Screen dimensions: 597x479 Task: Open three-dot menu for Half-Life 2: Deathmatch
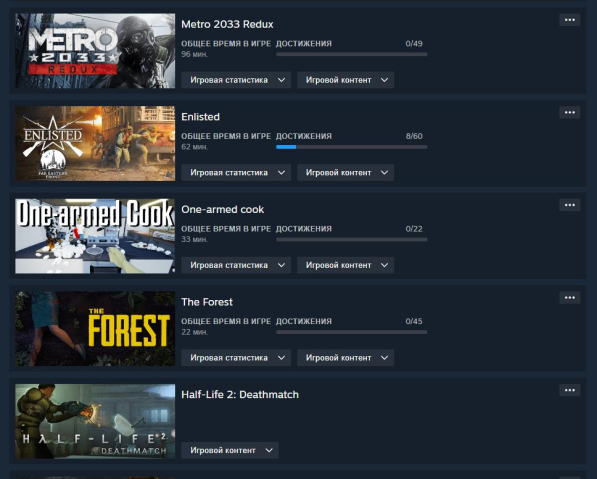[x=570, y=390]
